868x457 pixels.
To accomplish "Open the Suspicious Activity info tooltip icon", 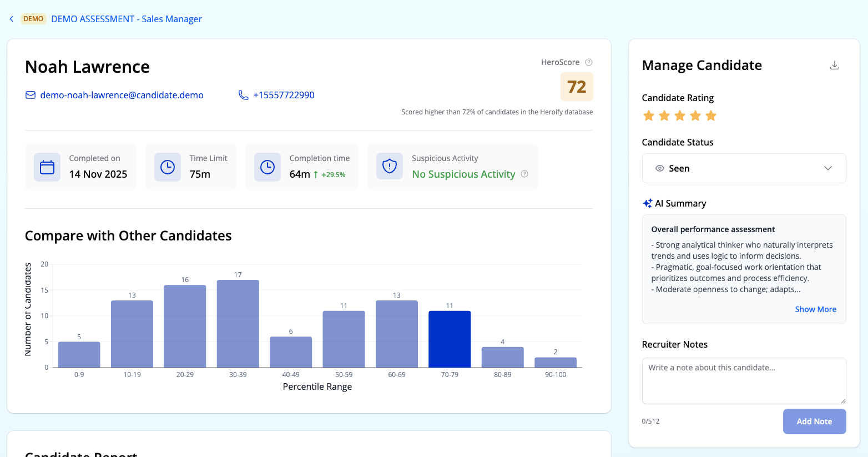I will point(524,174).
